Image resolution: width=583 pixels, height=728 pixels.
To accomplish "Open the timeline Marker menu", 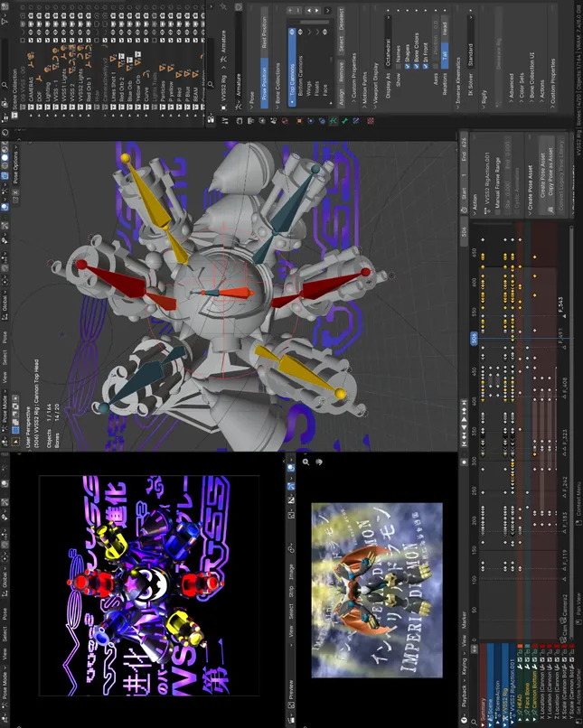I will 464,621.
